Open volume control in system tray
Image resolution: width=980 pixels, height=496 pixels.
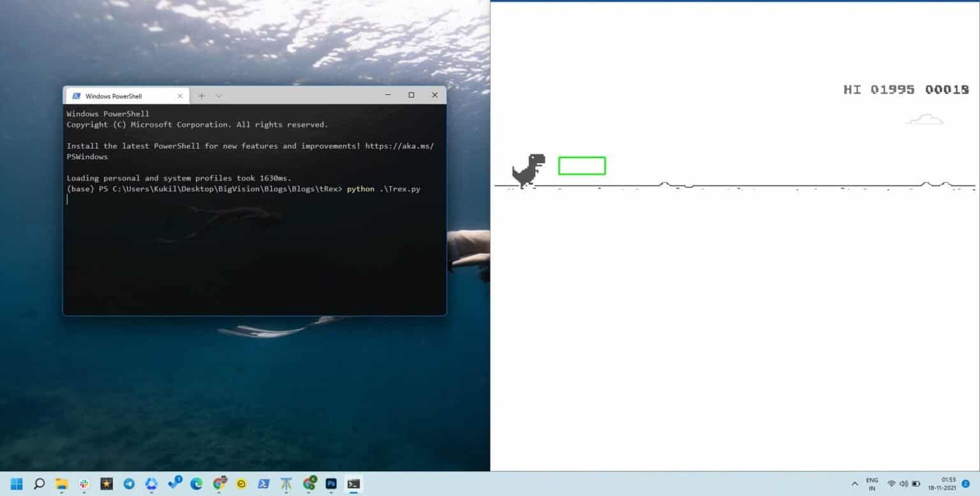pyautogui.click(x=903, y=484)
